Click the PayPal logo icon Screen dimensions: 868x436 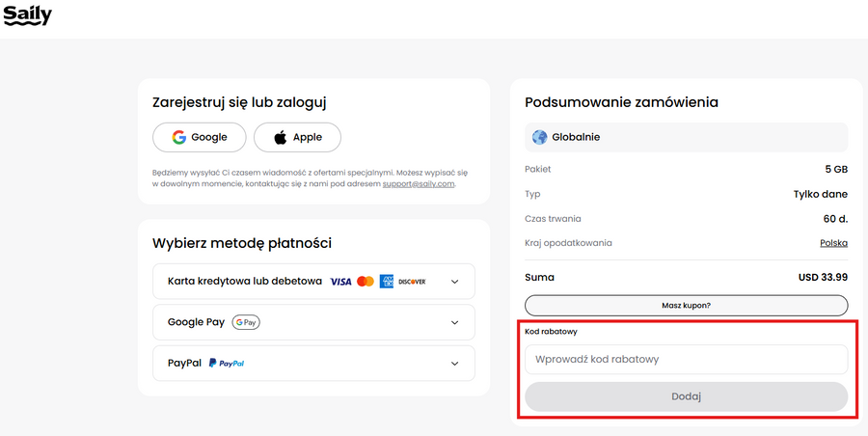coord(227,364)
